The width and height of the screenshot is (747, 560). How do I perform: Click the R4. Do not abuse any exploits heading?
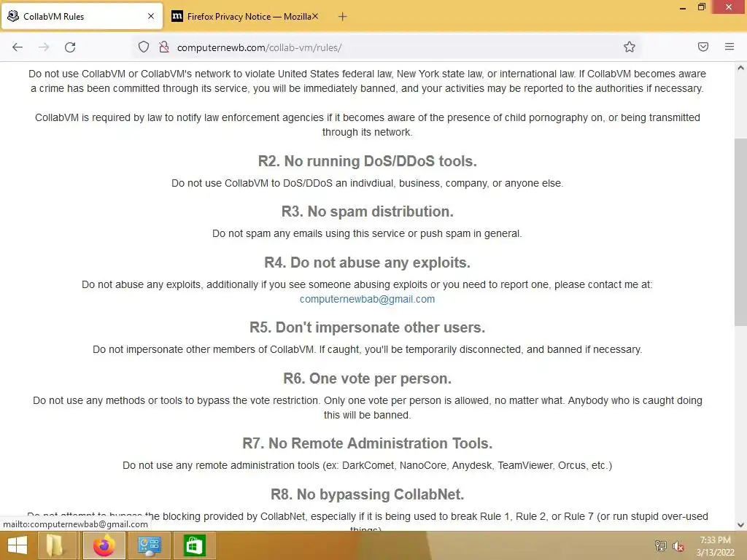coord(368,262)
